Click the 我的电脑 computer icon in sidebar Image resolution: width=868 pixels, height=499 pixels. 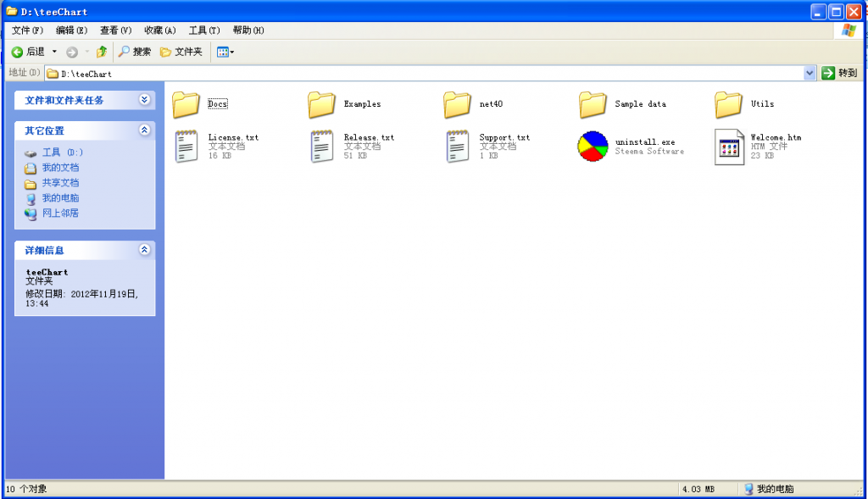pos(31,198)
